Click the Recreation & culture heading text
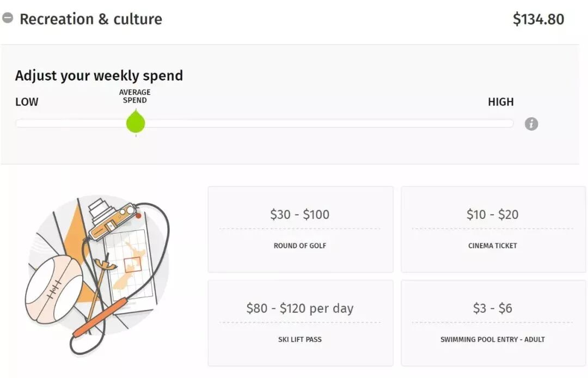Image resolution: width=588 pixels, height=378 pixels. (91, 19)
